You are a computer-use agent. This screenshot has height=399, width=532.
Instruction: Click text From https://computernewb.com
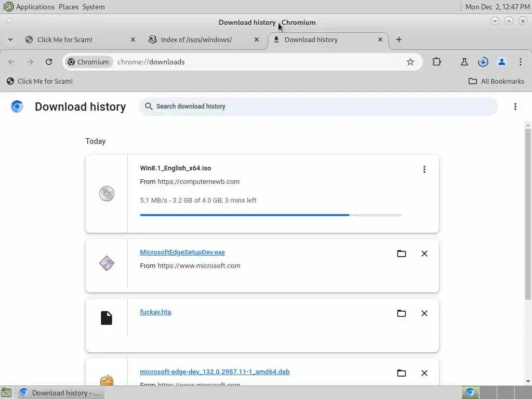[190, 181]
